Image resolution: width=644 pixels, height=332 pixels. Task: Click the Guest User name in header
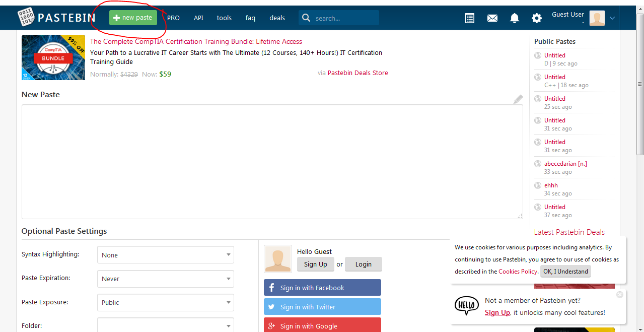point(567,14)
